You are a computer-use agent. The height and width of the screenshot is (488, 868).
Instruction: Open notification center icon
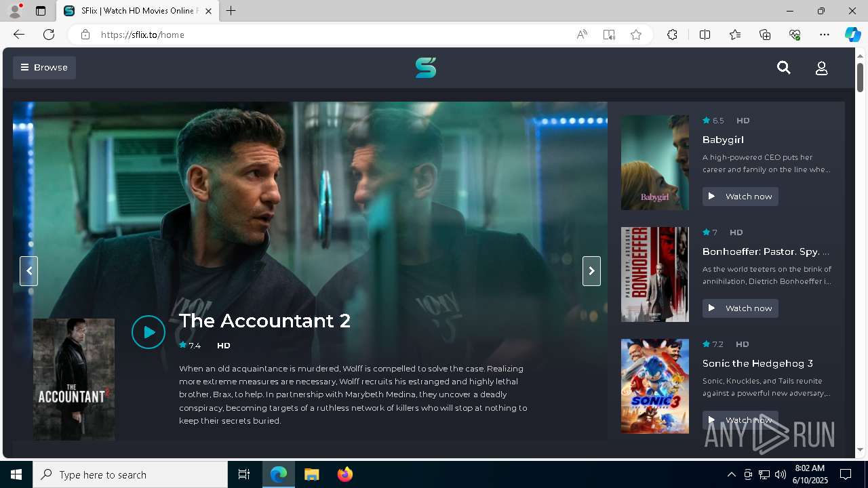tap(846, 474)
